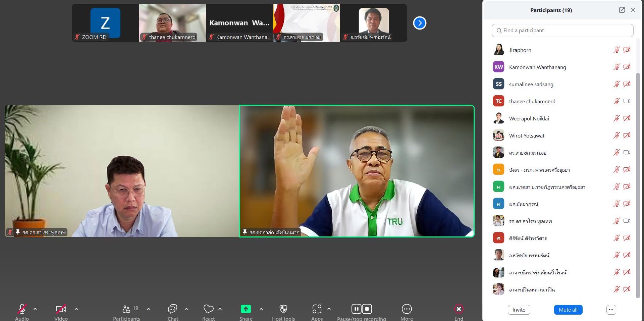Pop out the Participants panel
The image size is (644, 321).
click(622, 10)
